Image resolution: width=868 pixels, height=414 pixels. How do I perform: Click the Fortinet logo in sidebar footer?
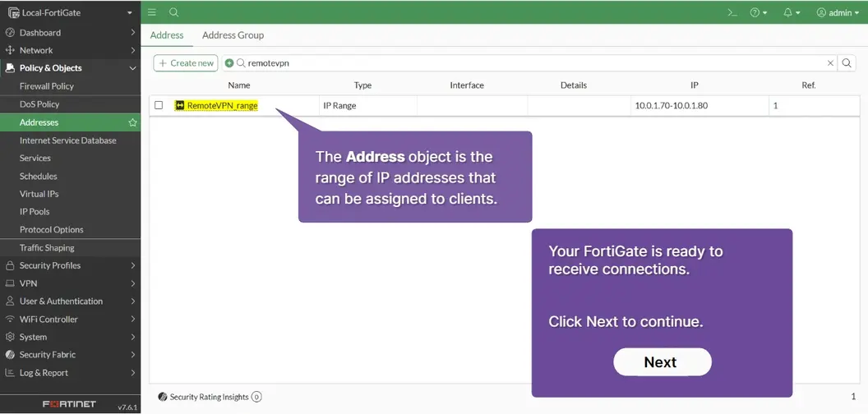coord(69,404)
